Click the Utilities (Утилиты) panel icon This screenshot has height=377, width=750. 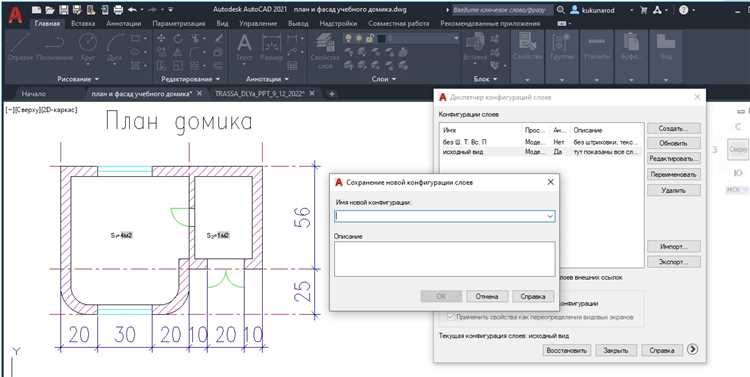(x=597, y=47)
